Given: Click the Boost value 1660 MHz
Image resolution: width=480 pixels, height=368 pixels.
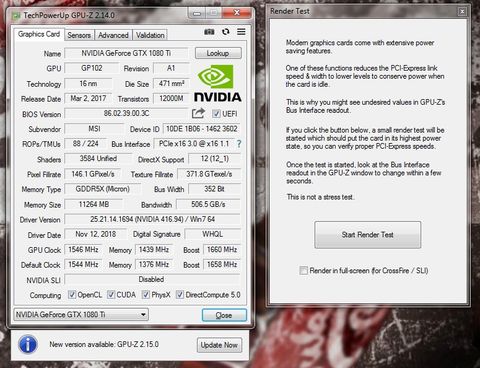Looking at the screenshot, I should pyautogui.click(x=222, y=250).
